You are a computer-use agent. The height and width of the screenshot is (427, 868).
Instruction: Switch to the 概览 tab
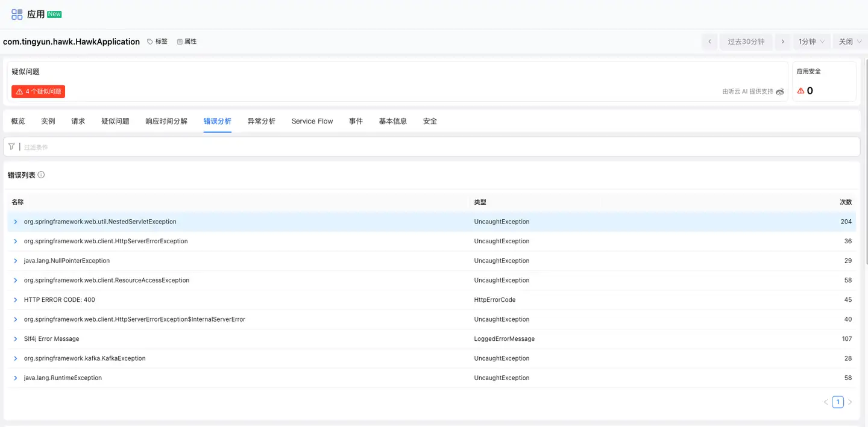[x=17, y=120]
